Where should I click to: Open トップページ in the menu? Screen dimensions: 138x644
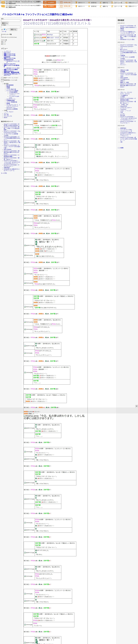(x=7, y=51)
